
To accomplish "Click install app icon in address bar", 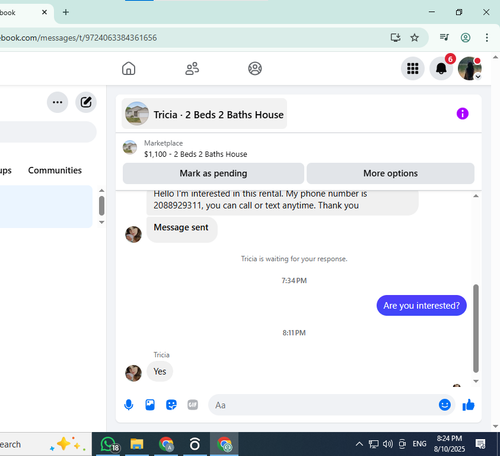I will [x=395, y=38].
